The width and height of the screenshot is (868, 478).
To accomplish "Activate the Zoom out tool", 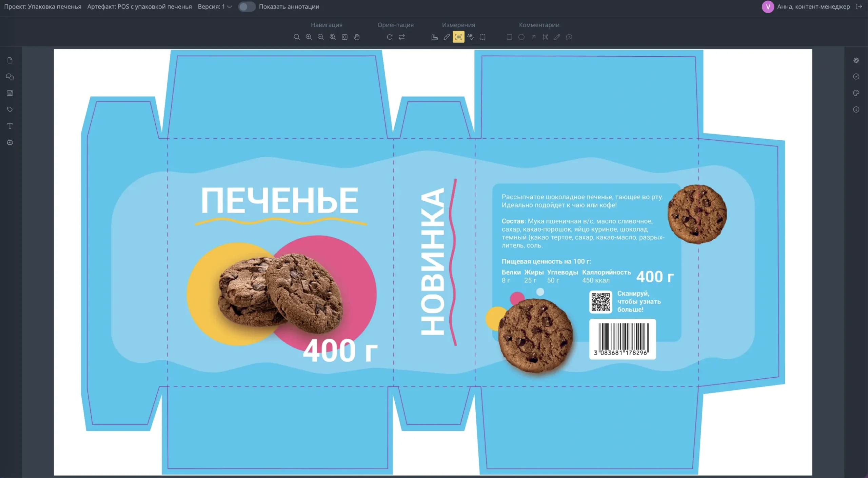I will [x=320, y=37].
